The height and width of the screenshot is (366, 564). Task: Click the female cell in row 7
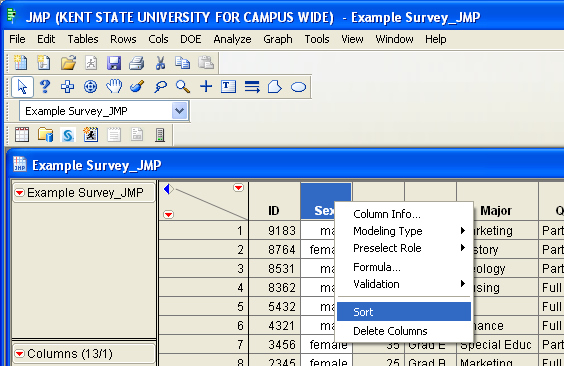click(x=326, y=345)
